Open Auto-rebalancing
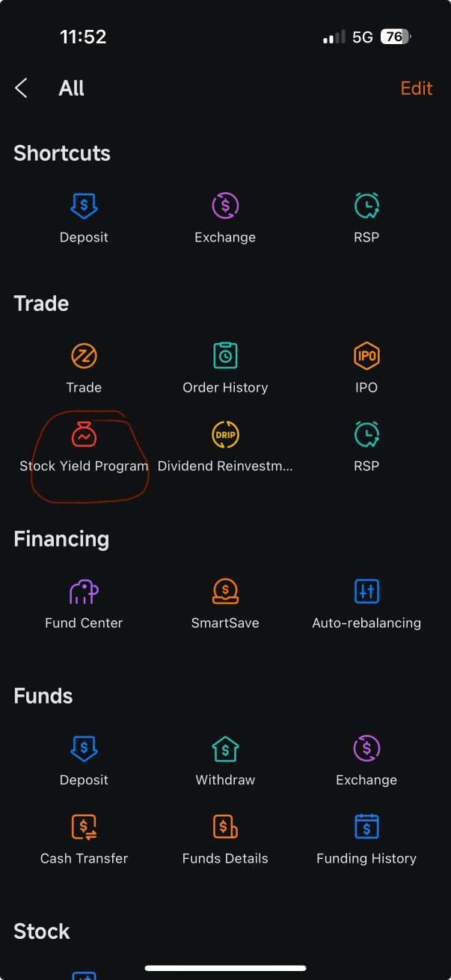 click(366, 591)
